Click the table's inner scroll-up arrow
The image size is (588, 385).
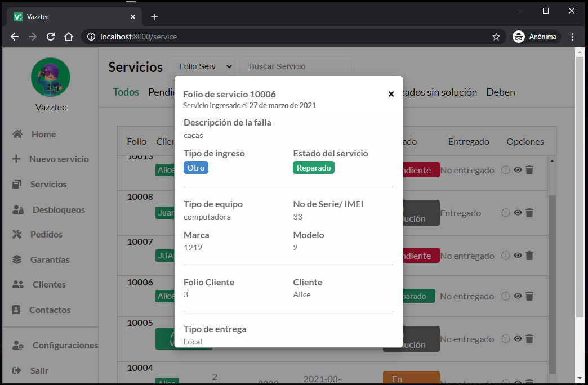[x=552, y=161]
